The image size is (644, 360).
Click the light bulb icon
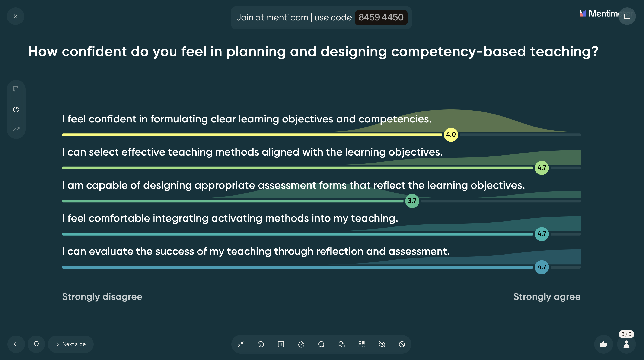point(36,344)
